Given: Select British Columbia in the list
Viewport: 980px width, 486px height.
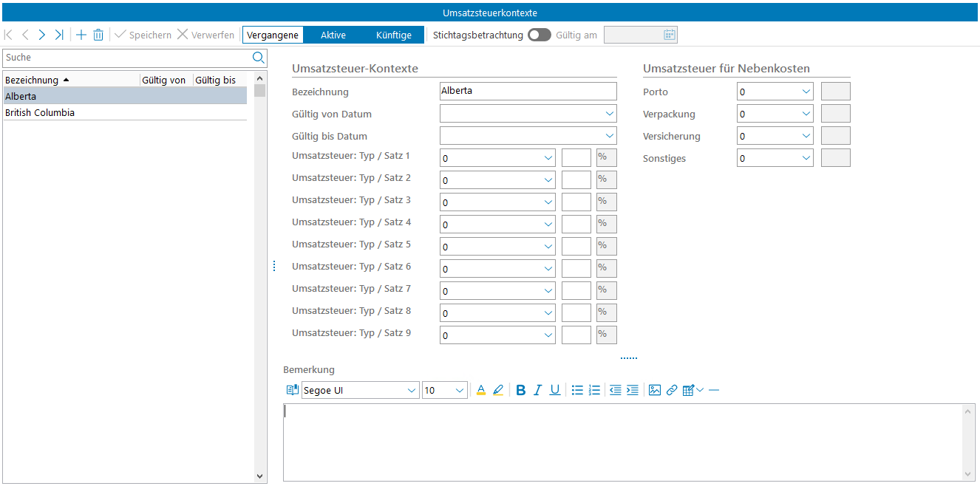Looking at the screenshot, I should click(40, 113).
